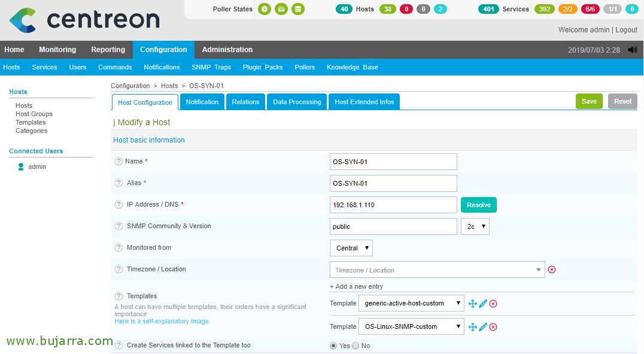Click the green Save button
The image size is (644, 354).
[x=589, y=101]
